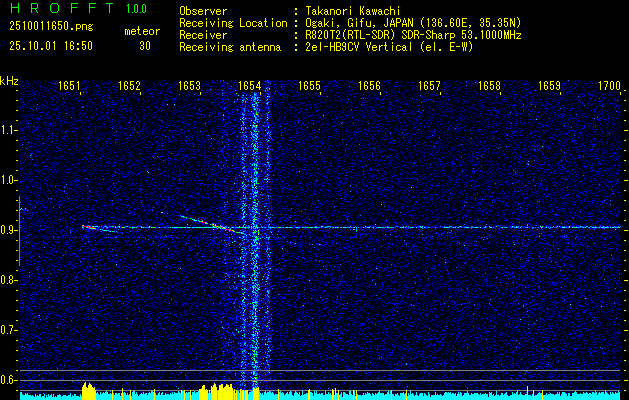Click the yellow signal peaks before 1654
Image resolution: width=629 pixels, height=400 pixels.
tap(216, 392)
